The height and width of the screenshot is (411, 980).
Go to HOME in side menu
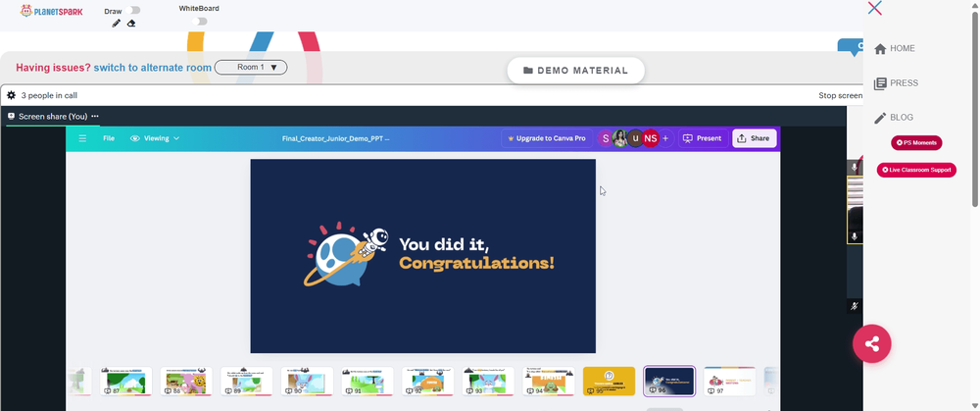coord(895,48)
